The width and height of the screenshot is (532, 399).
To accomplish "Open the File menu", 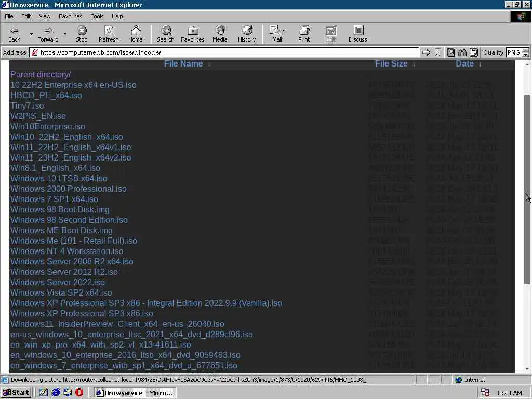I will point(9,16).
